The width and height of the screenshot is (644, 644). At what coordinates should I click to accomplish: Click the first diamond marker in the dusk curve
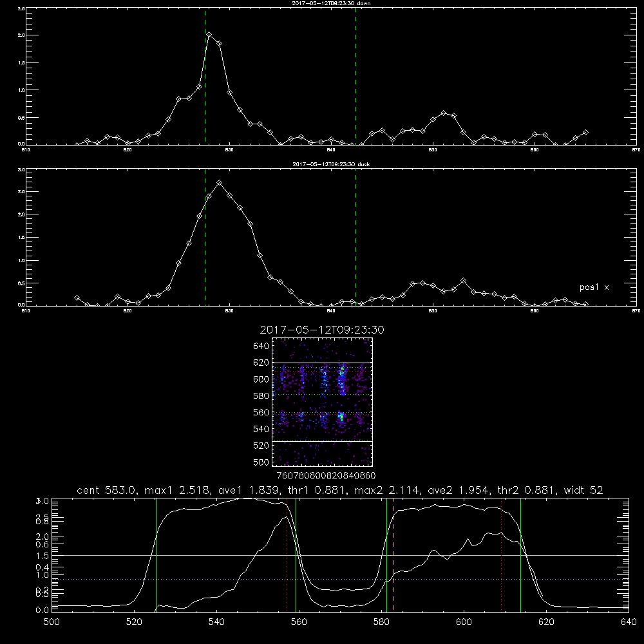pyautogui.click(x=77, y=298)
